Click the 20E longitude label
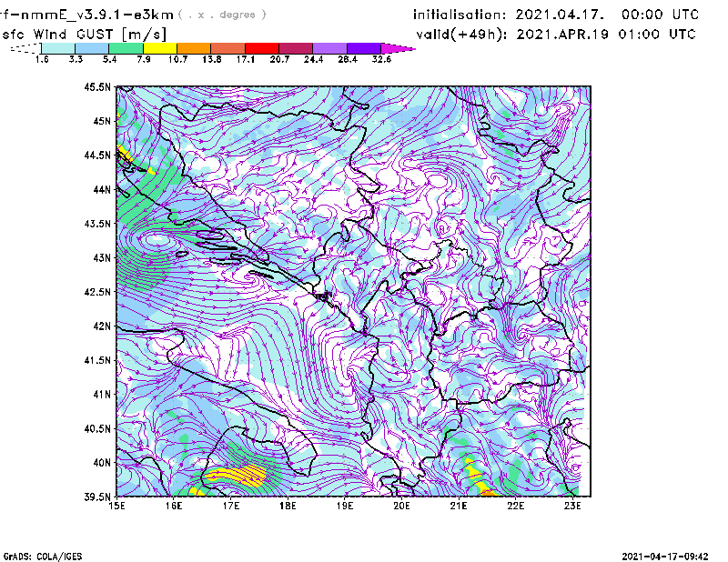728x562 pixels. tap(401, 506)
